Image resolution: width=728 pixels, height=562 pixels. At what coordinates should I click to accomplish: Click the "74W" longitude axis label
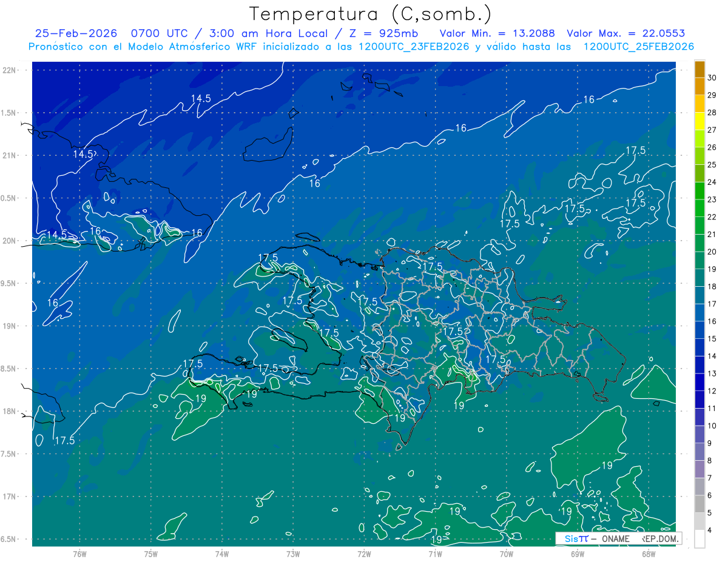click(x=222, y=554)
